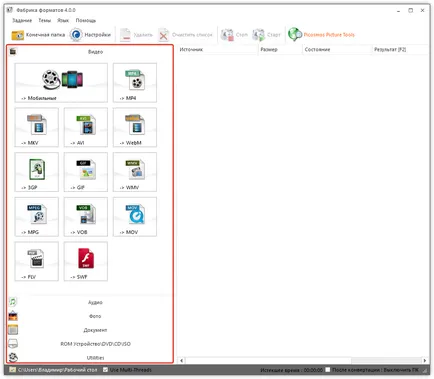Click the Старт toolbar button
Viewport: 434px width, 379px height.
266,35
